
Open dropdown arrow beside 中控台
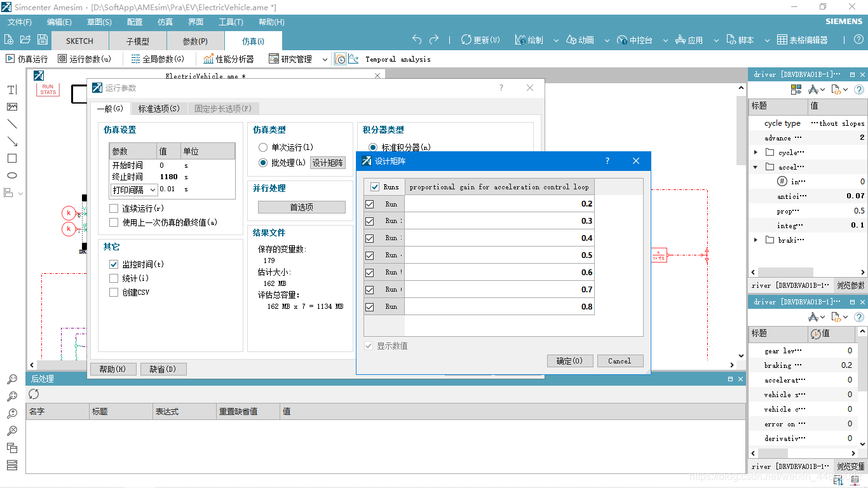665,41
